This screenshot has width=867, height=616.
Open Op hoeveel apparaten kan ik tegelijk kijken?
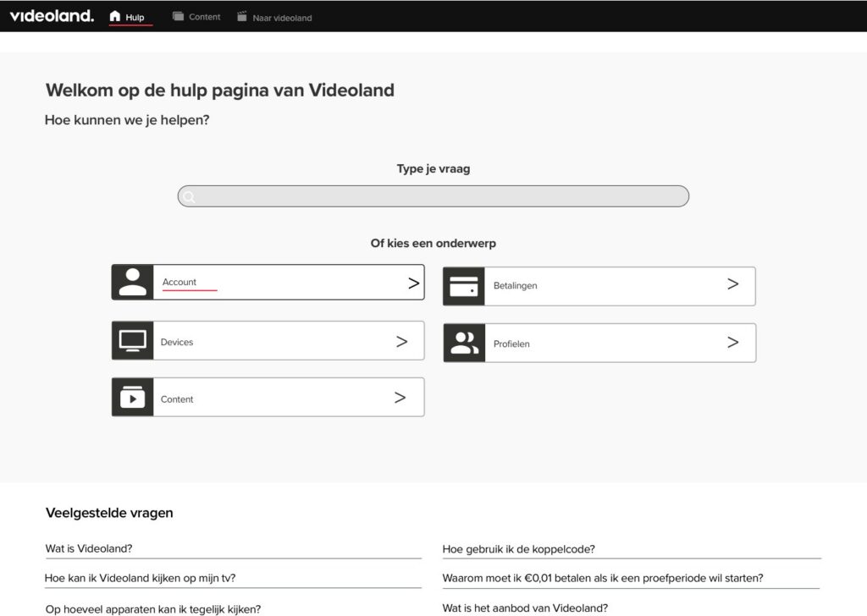coord(153,609)
